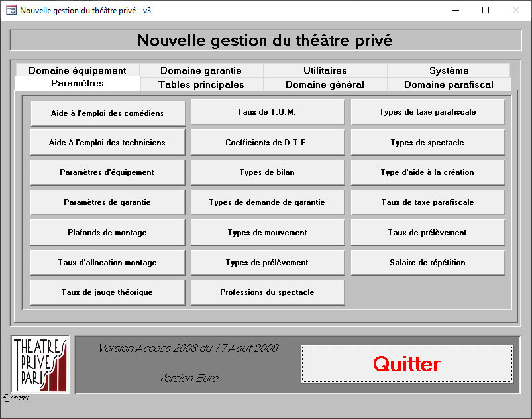Open Taux d'allocation montage
532x419 pixels.
(x=107, y=263)
